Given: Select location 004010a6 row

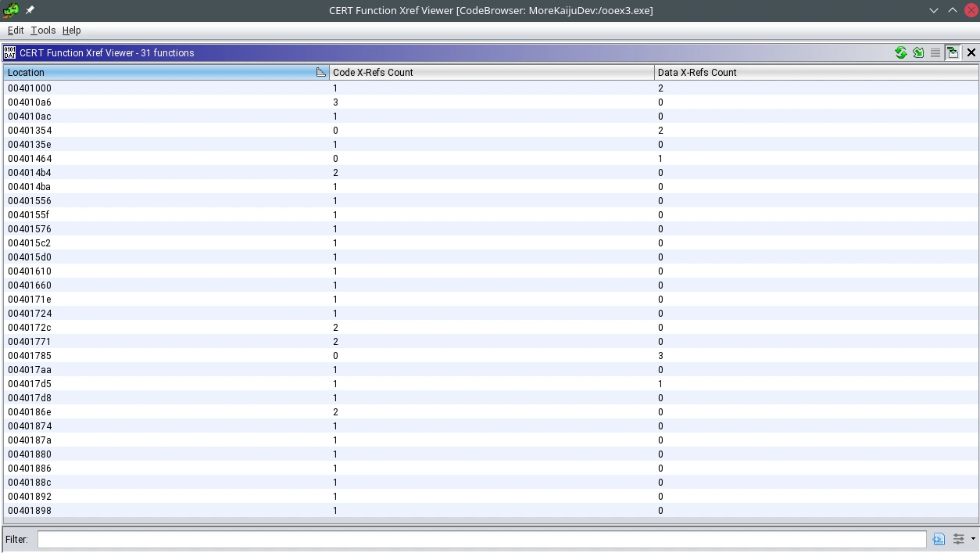Looking at the screenshot, I should pyautogui.click(x=490, y=102).
